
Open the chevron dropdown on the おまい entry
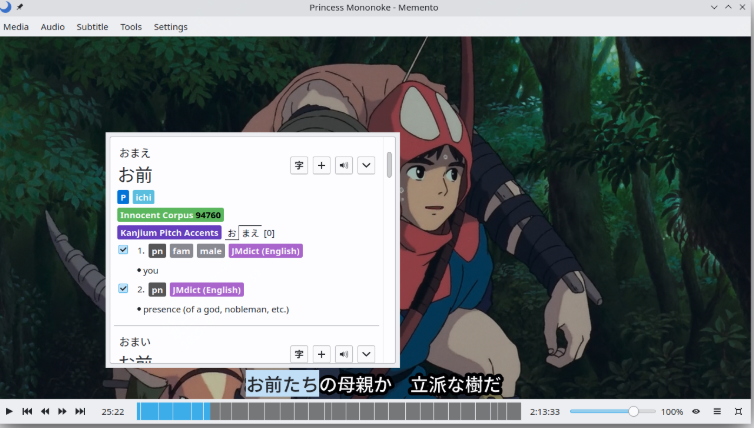click(366, 354)
